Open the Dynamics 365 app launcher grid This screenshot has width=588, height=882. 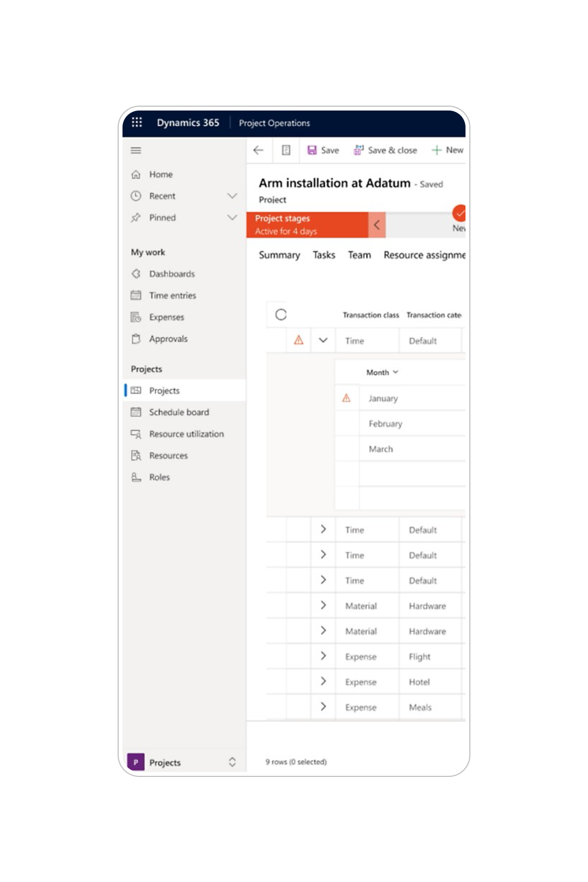point(137,122)
